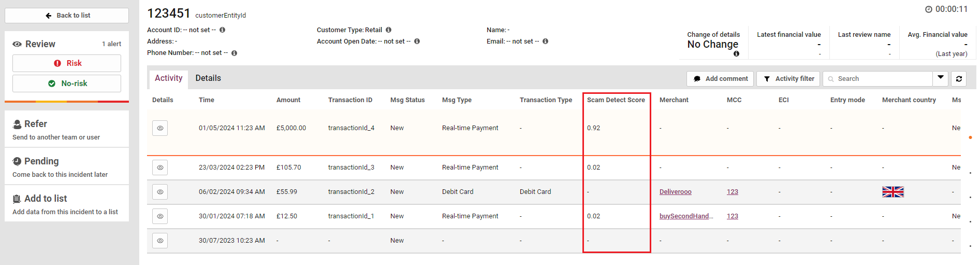Click the Change of details info icon
Viewport: 980px width, 265px height.
[x=736, y=53]
